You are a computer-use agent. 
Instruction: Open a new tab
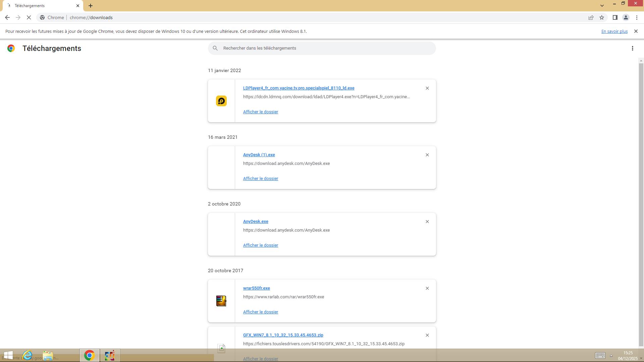coord(91,6)
